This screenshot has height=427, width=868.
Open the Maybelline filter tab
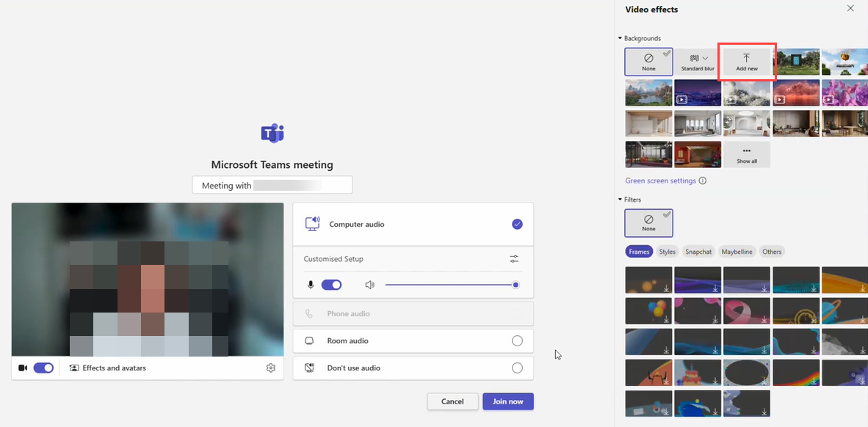(x=737, y=252)
